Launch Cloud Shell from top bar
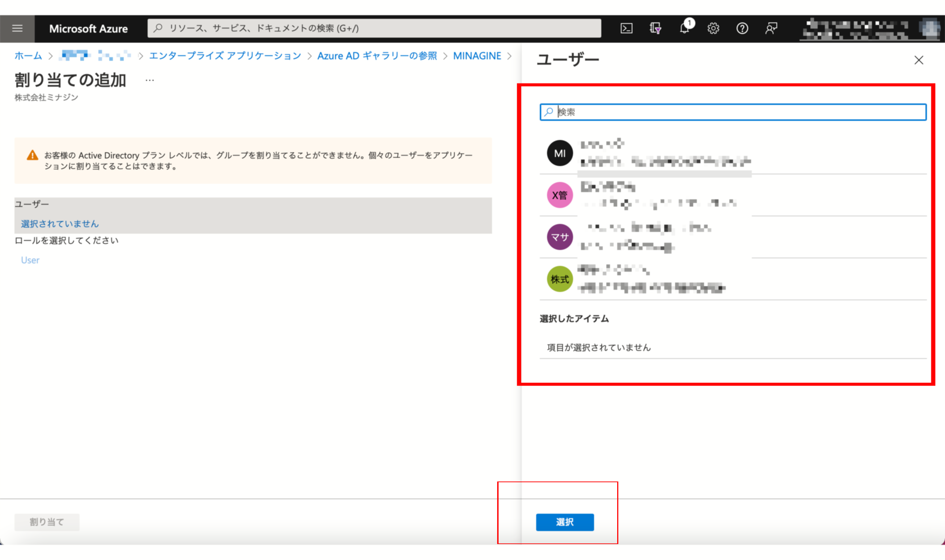 [x=626, y=28]
